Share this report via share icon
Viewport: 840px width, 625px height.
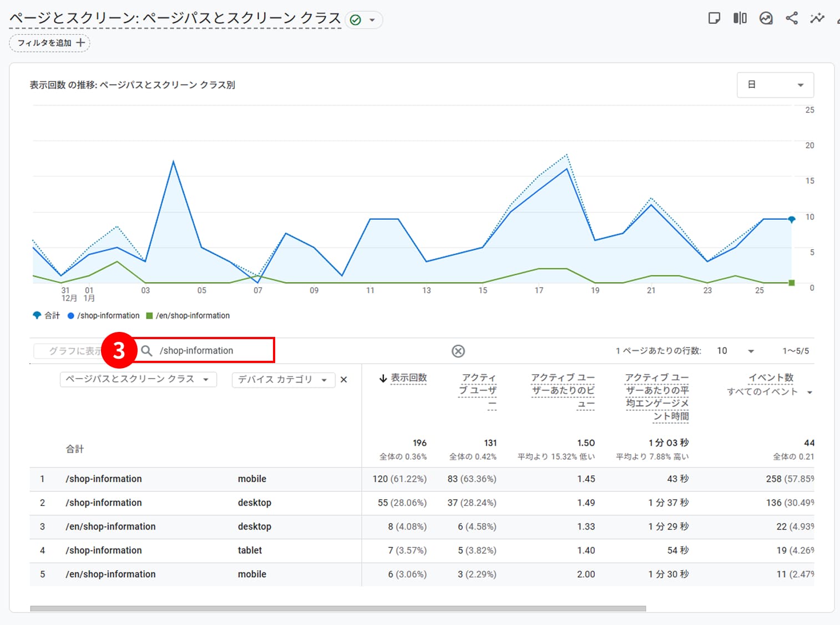[792, 18]
